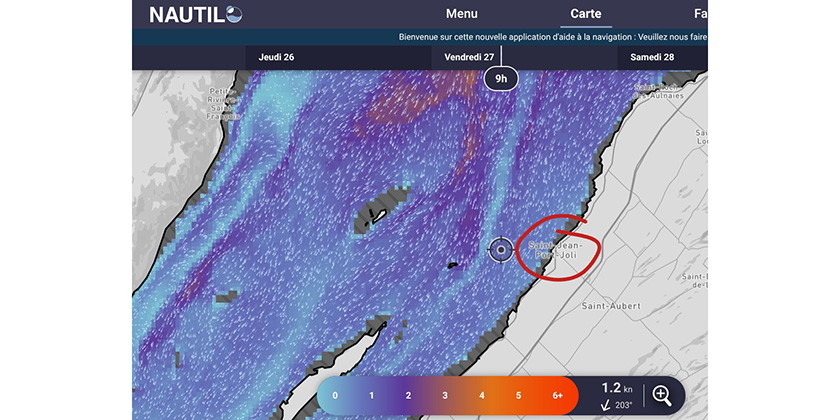Jump to Samedi 28 in the timeline
The image size is (840, 420).
pyautogui.click(x=652, y=57)
